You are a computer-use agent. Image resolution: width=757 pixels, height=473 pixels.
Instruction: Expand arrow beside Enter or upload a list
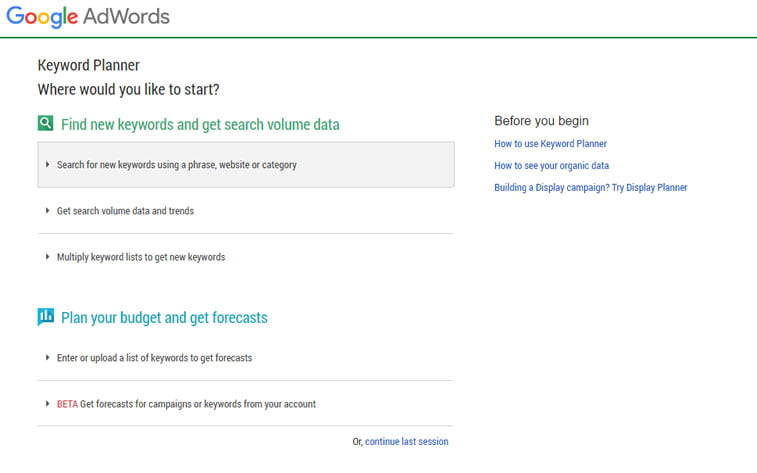47,358
